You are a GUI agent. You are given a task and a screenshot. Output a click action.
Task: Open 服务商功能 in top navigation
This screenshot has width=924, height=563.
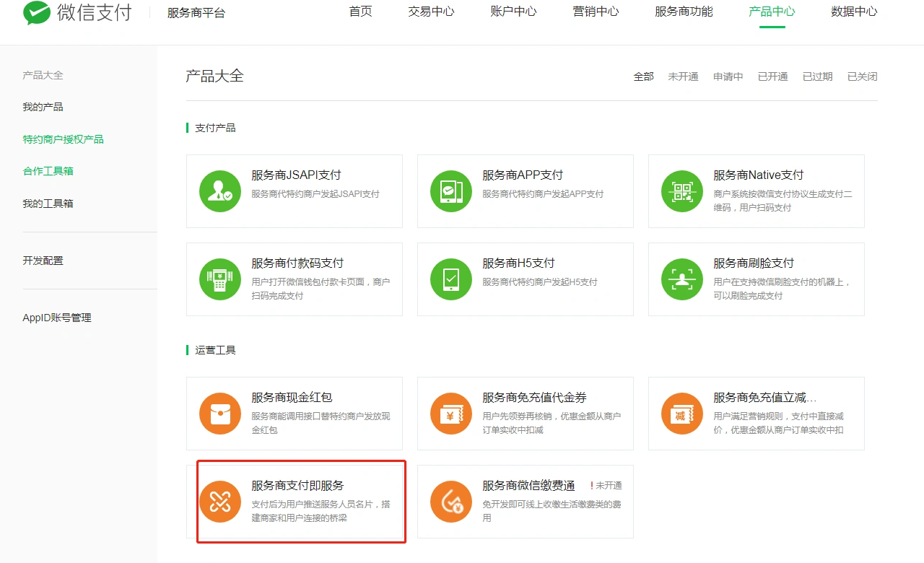tap(684, 12)
